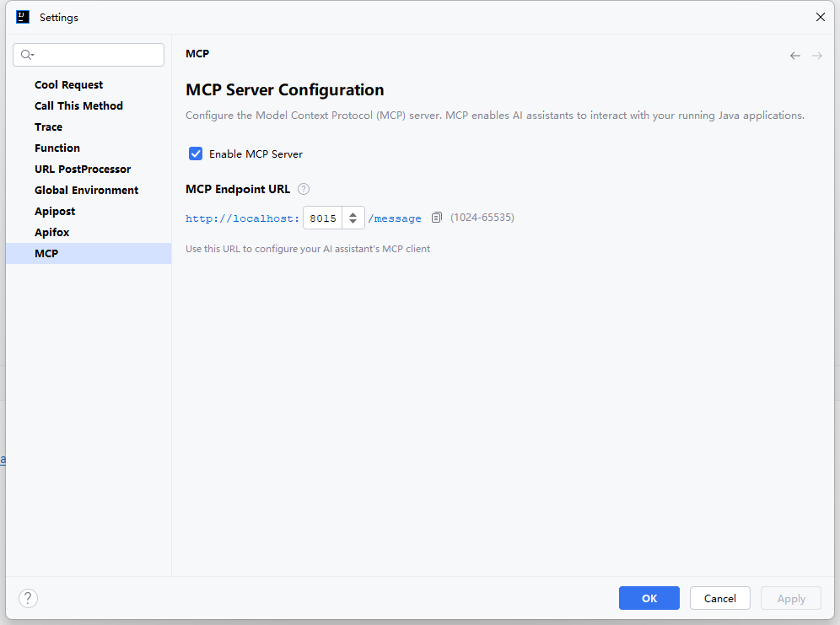
Task: Click the back navigation arrow
Action: (794, 56)
